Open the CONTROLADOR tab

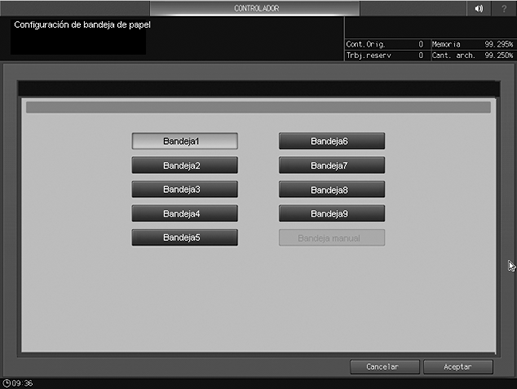coord(255,8)
